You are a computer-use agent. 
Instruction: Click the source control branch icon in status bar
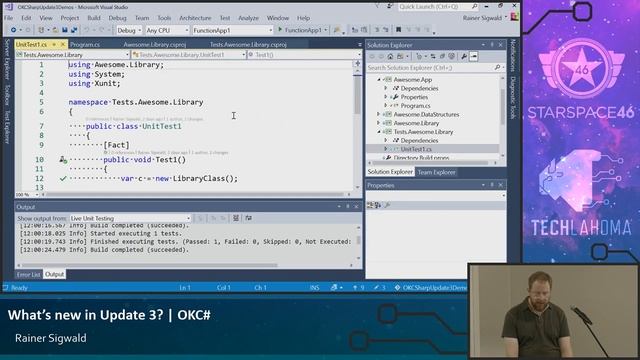click(334, 288)
